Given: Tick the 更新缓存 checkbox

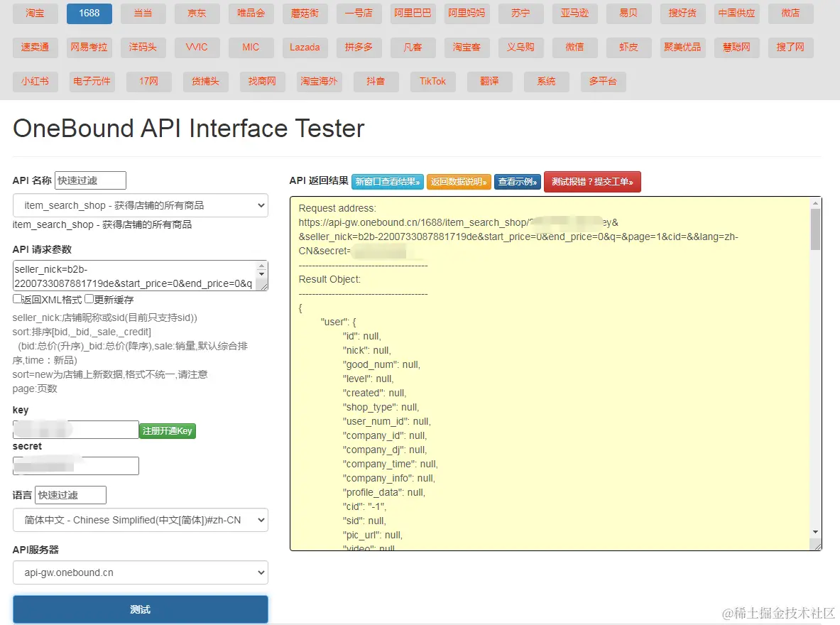Looking at the screenshot, I should (89, 299).
